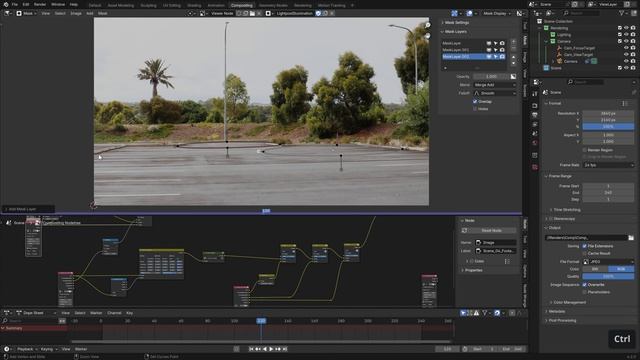Open the Frame Rate dropdown
Screen dimensions: 640x360
(x=608, y=165)
